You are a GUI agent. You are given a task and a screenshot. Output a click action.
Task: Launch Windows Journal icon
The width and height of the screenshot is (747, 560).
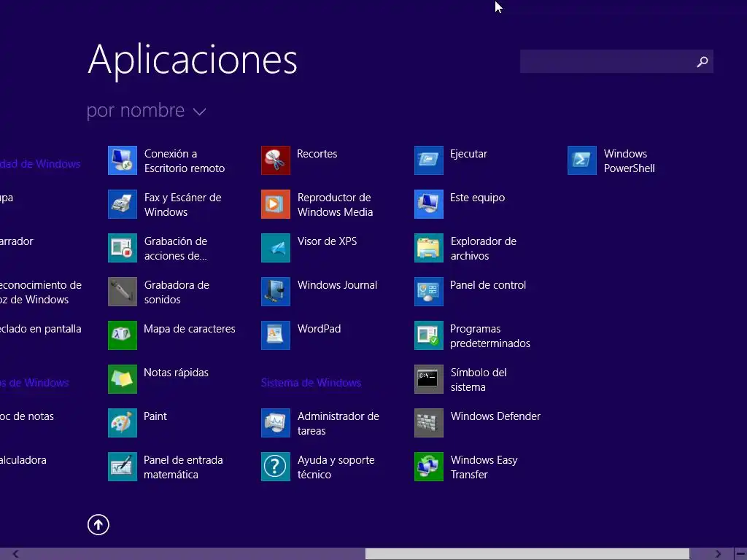tap(276, 292)
